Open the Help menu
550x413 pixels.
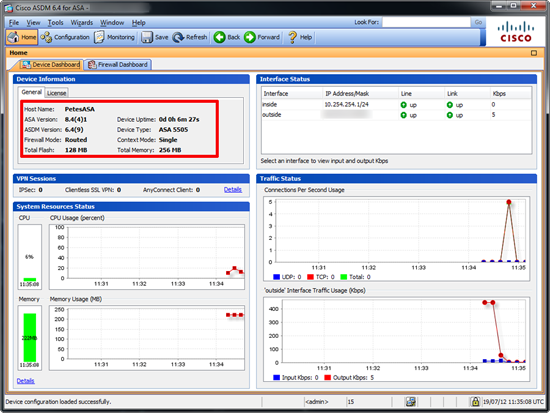click(139, 23)
